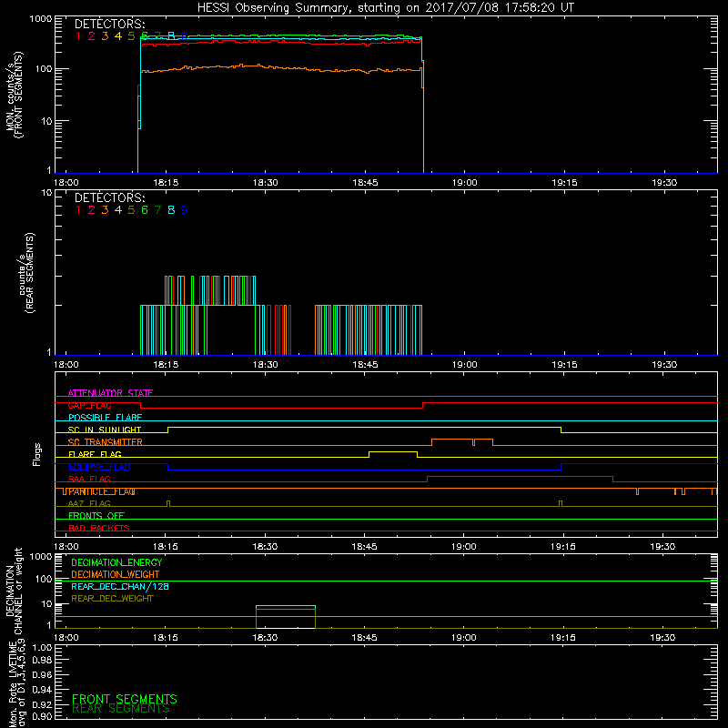
Task: Select detector 9 in the rear segments legend
Action: click(x=185, y=210)
